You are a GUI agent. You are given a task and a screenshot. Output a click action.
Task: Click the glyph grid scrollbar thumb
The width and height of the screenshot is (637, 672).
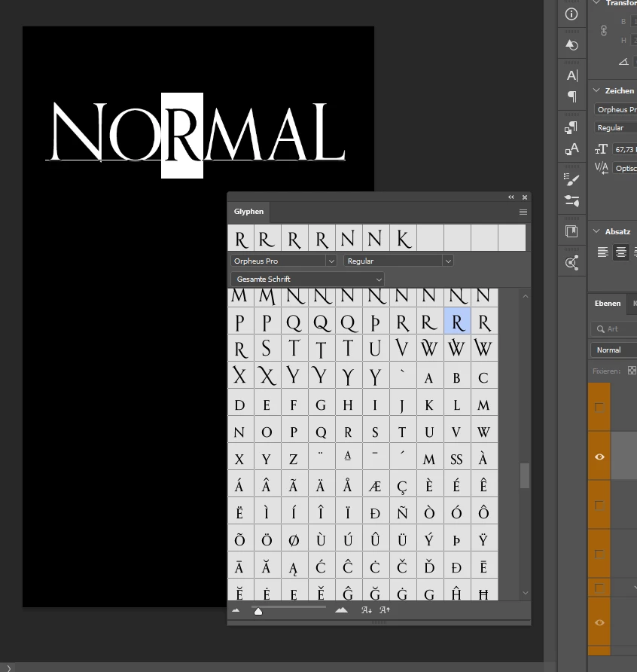point(525,475)
